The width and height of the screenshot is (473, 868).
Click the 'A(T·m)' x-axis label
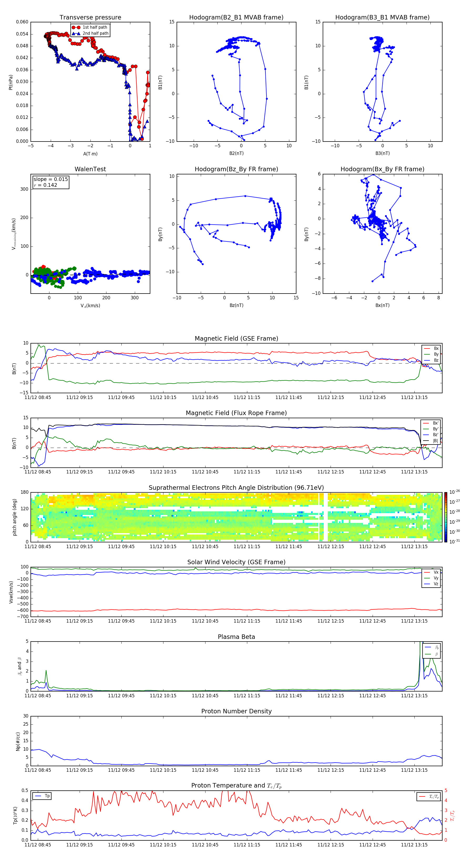[90, 154]
